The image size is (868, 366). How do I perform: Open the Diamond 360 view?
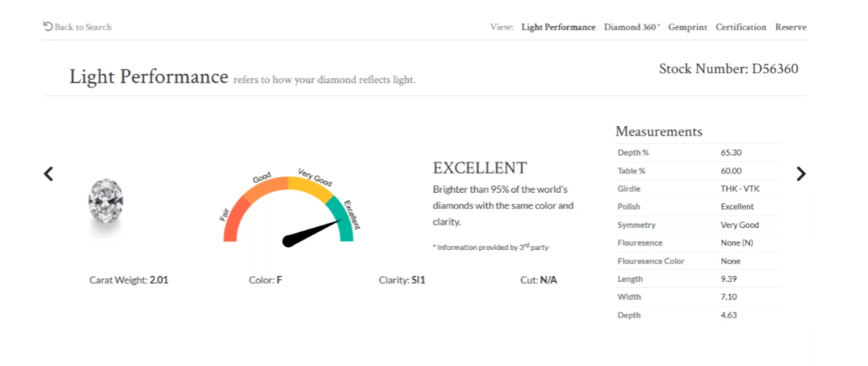[x=631, y=27]
